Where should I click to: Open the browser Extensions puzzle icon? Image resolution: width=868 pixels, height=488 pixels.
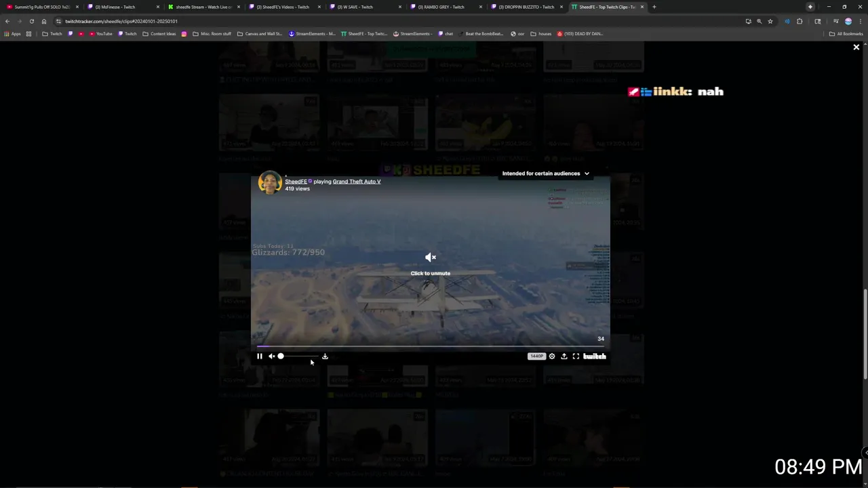[800, 21]
